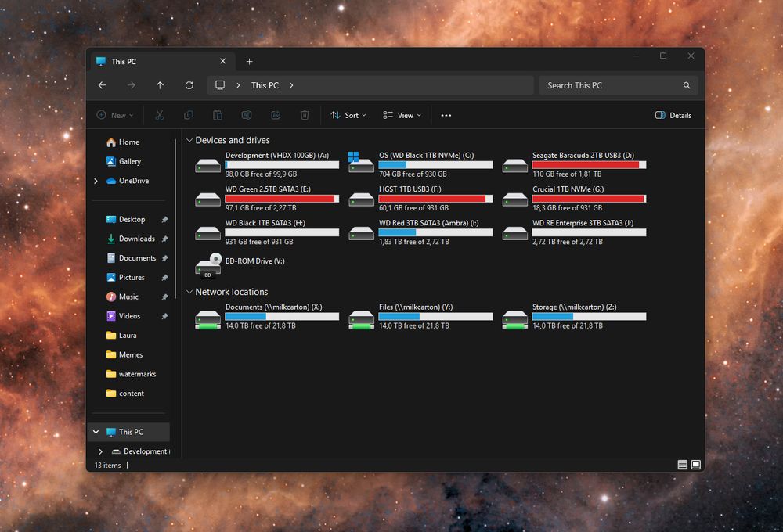Collapse the Network locations group

click(189, 292)
